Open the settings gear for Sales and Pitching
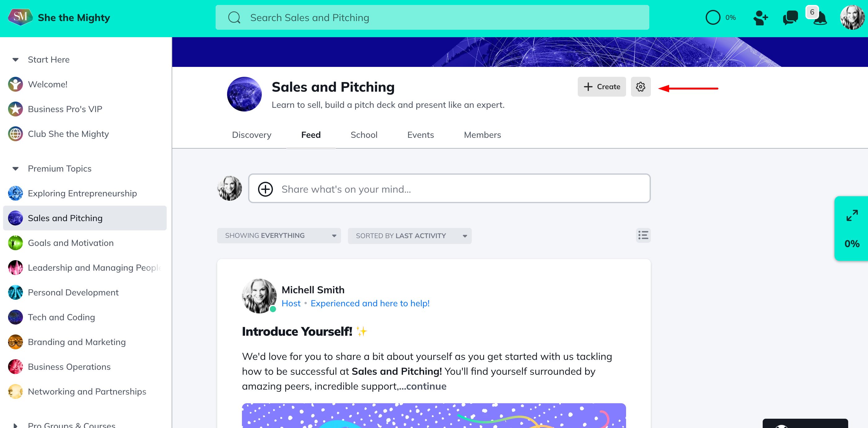The width and height of the screenshot is (868, 428). 640,87
